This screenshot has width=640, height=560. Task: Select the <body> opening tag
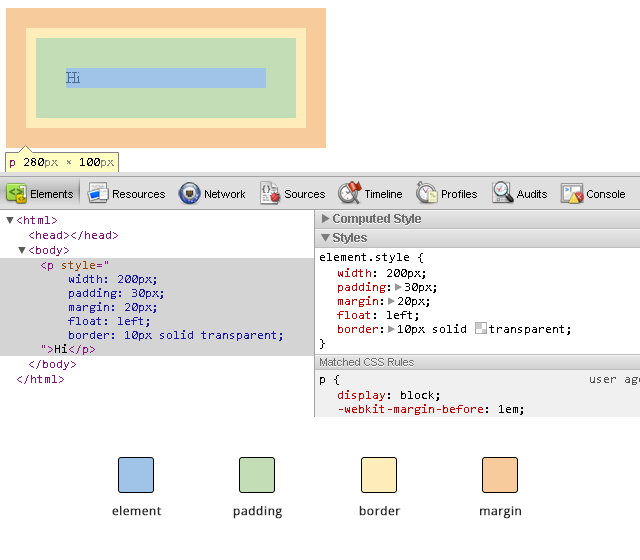(49, 250)
